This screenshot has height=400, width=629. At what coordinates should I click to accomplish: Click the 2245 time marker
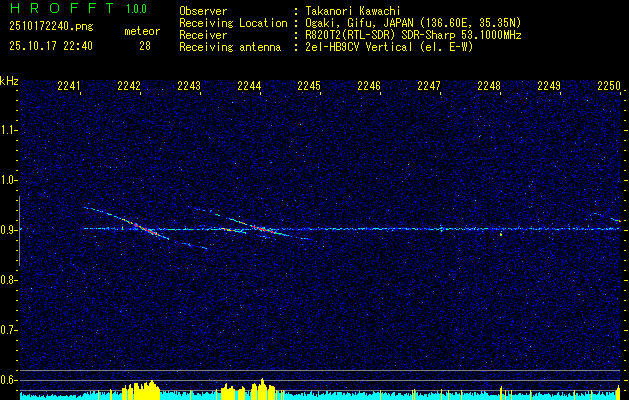click(309, 86)
